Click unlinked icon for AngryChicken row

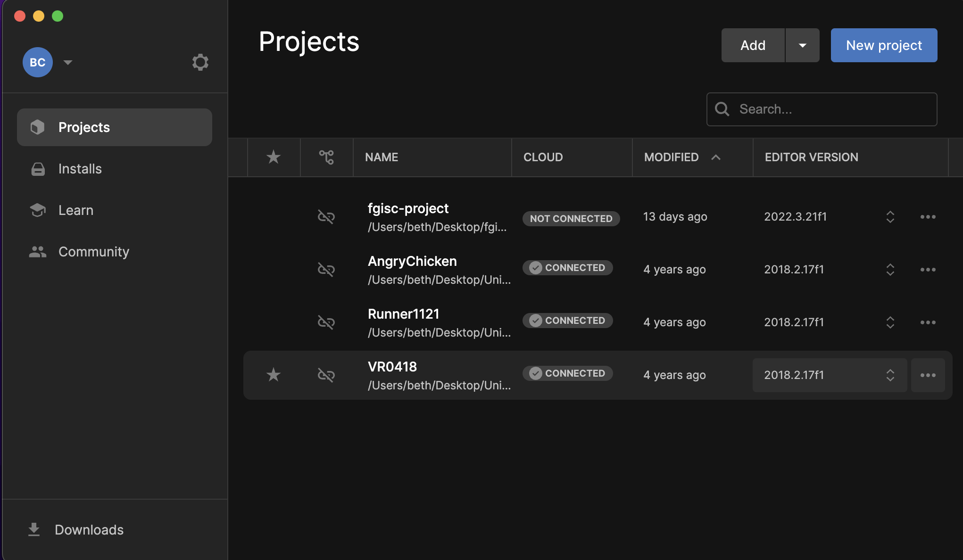(326, 270)
